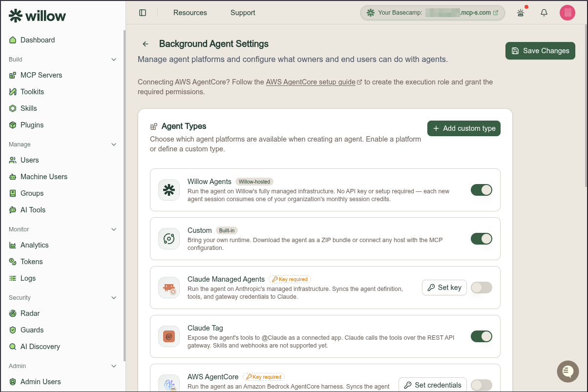Disable the Custom agent type toggle
This screenshot has width=588, height=392.
[482, 239]
